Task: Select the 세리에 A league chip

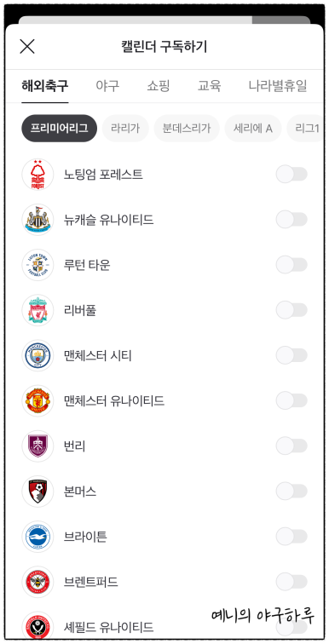Action: click(x=253, y=128)
